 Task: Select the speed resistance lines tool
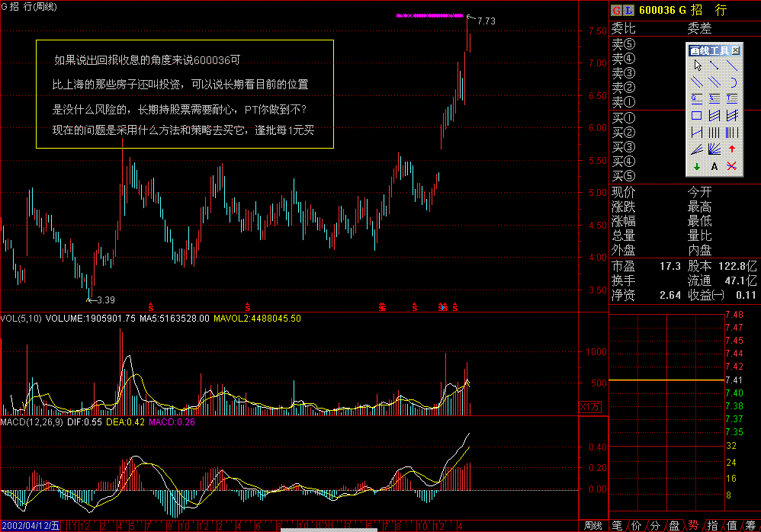[698, 149]
